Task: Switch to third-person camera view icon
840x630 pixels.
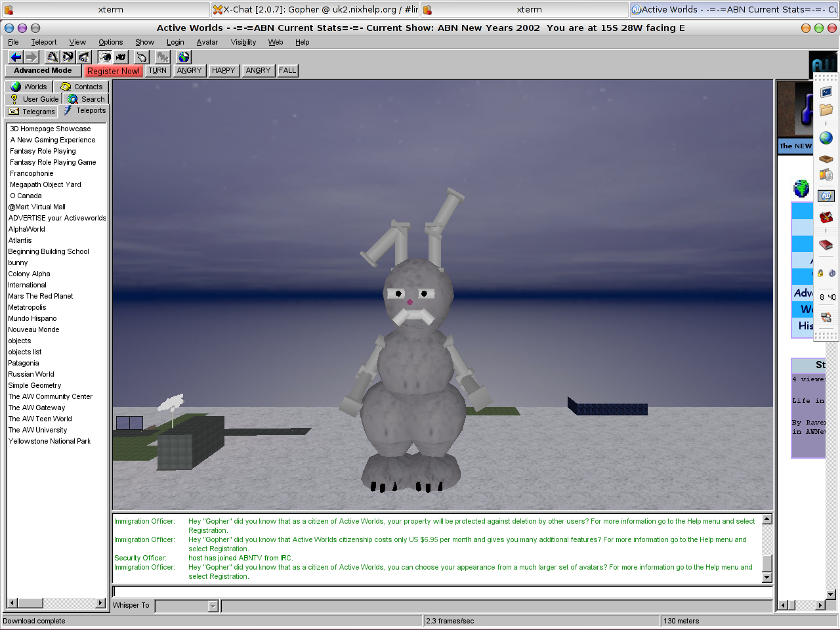Action: click(x=121, y=57)
